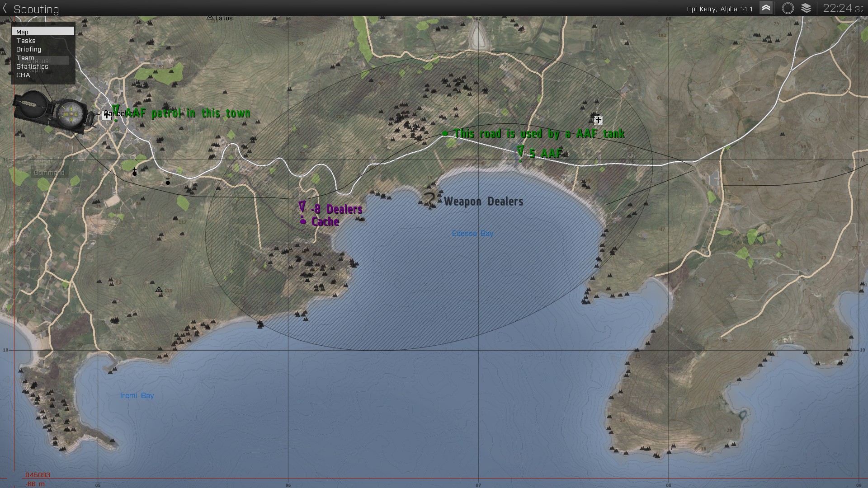
Task: Click the green dot marker for tank road
Action: (445, 133)
